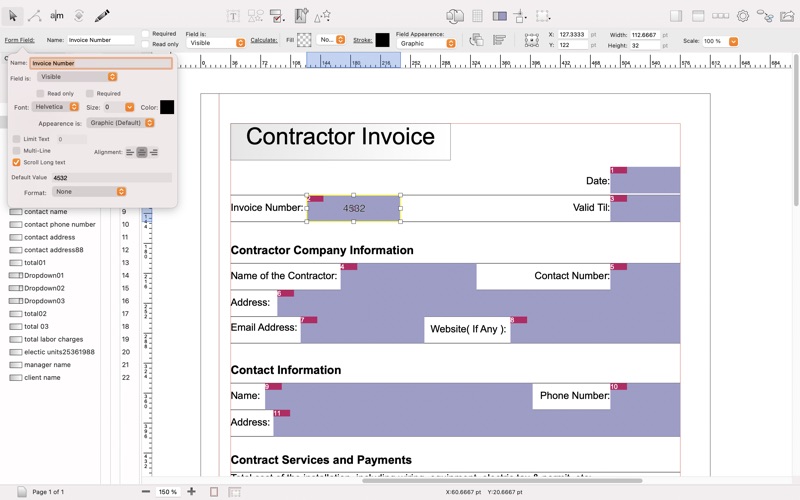The height and width of the screenshot is (500, 800).
Task: Click the Stroke label link
Action: click(362, 40)
